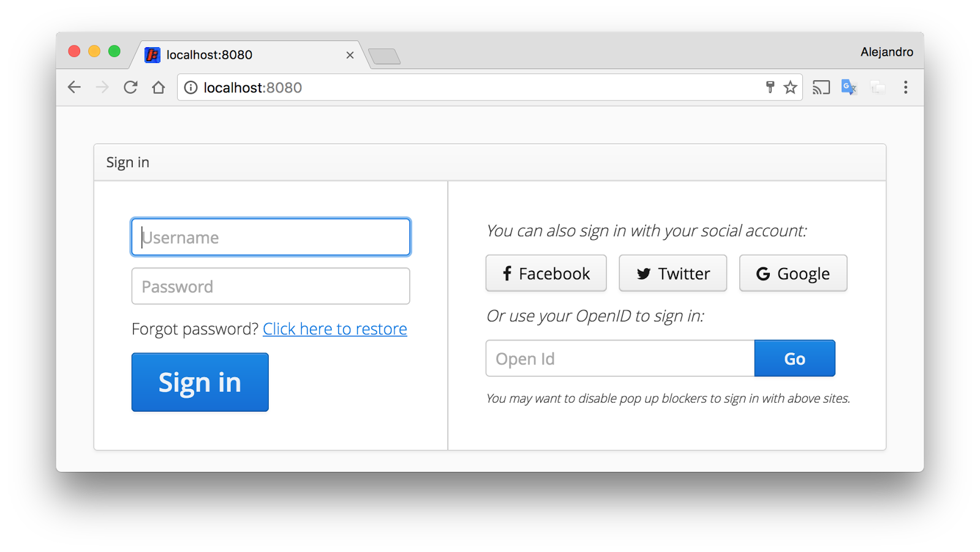Click into the Password field

[x=271, y=286]
